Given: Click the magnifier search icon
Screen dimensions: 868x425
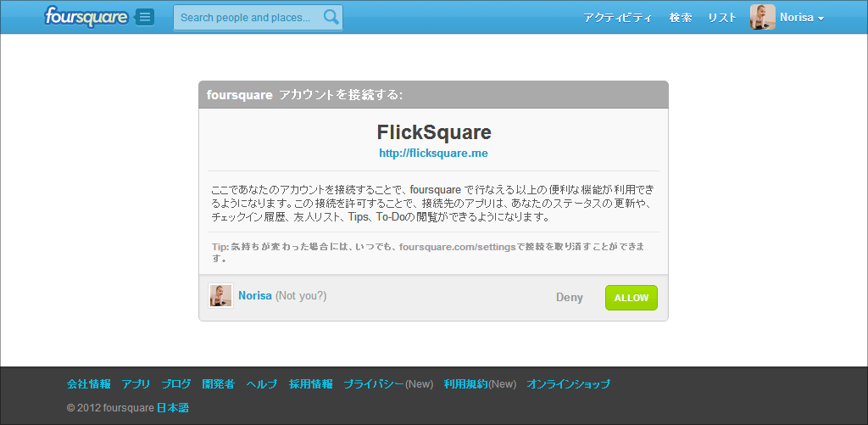Looking at the screenshot, I should click(x=331, y=17).
